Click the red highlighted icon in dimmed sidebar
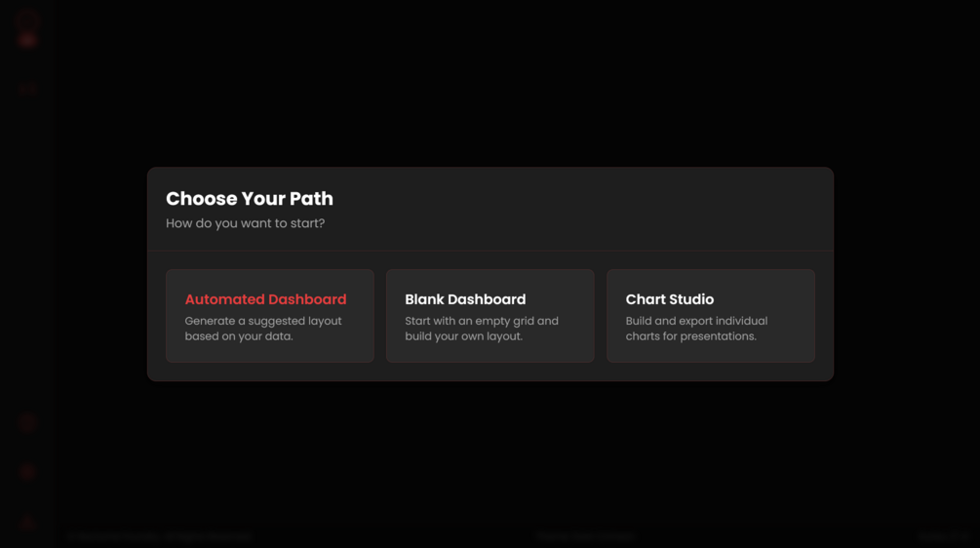 coord(27,40)
